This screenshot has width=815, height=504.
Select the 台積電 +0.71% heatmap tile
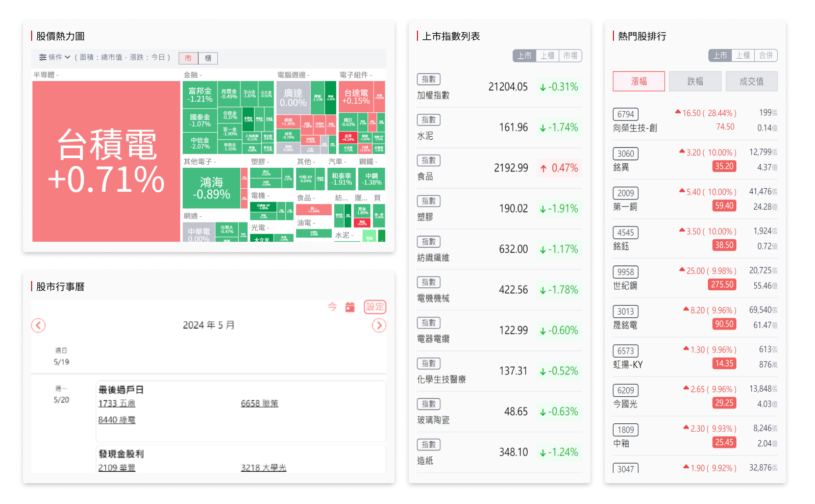106,161
